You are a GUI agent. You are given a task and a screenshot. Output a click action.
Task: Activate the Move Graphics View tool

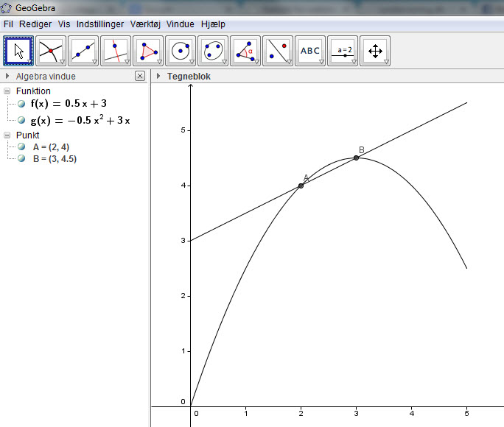pyautogui.click(x=375, y=51)
